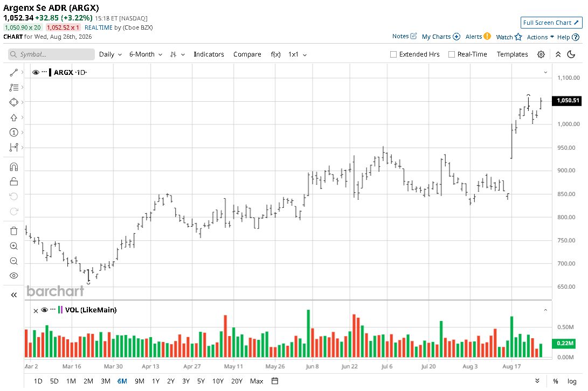The image size is (588, 391).
Task: Expand the Actions dropdown menu
Action: point(540,37)
